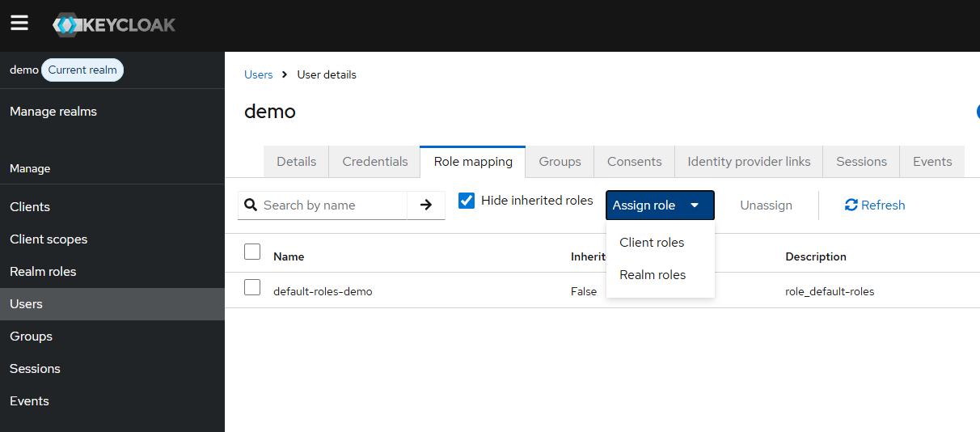Tick the select-all header checkbox
Viewport: 980px width, 432px height.
click(252, 252)
